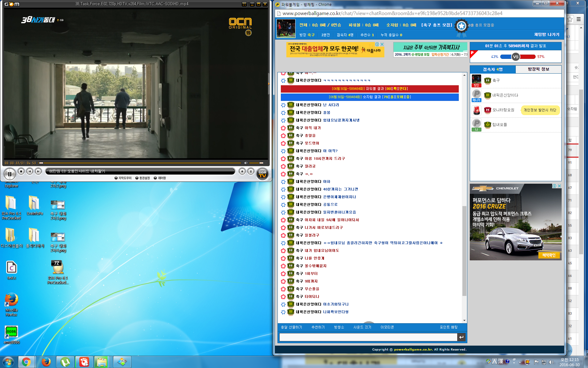588x368 pixels.
Task: Open the 디스어셈블러 folder on desktop
Action: [x=11, y=238]
